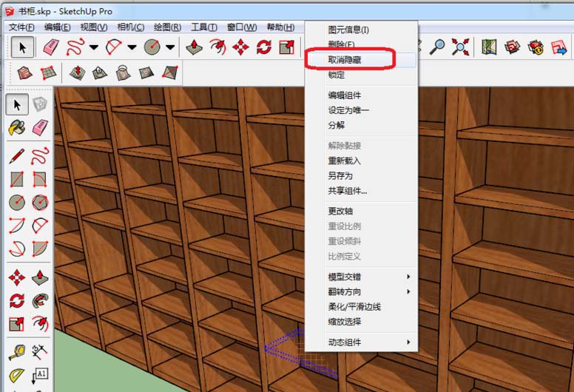Pick the Text label tool (A1)
The image size is (574, 392).
(x=40, y=375)
